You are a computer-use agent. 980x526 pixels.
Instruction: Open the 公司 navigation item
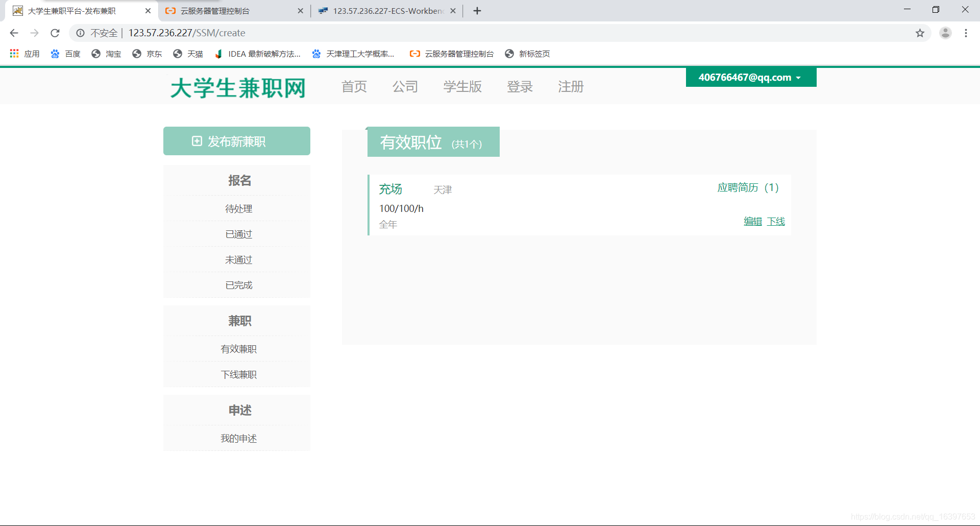coord(405,87)
